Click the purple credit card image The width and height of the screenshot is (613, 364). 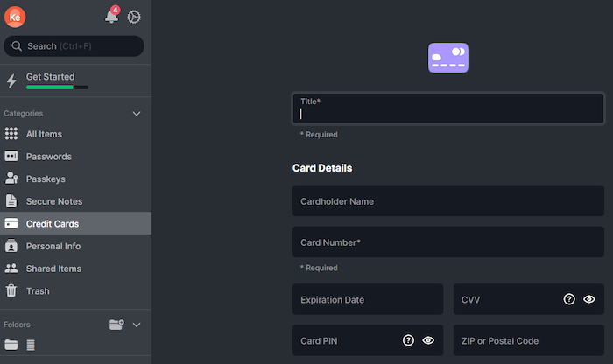pos(448,58)
